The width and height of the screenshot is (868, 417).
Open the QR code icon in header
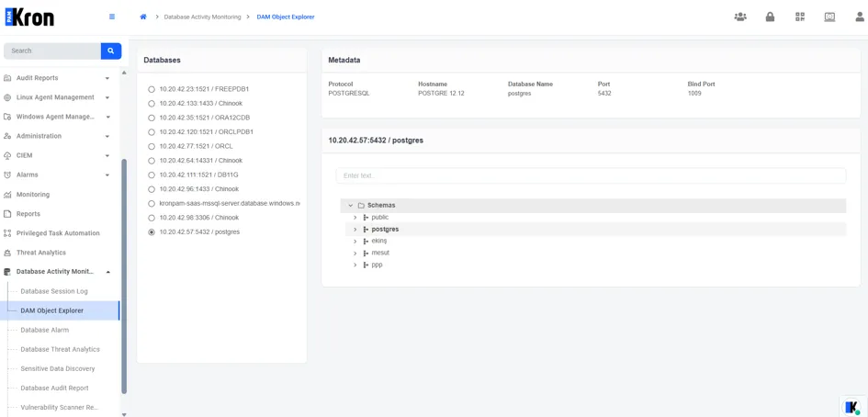click(800, 17)
